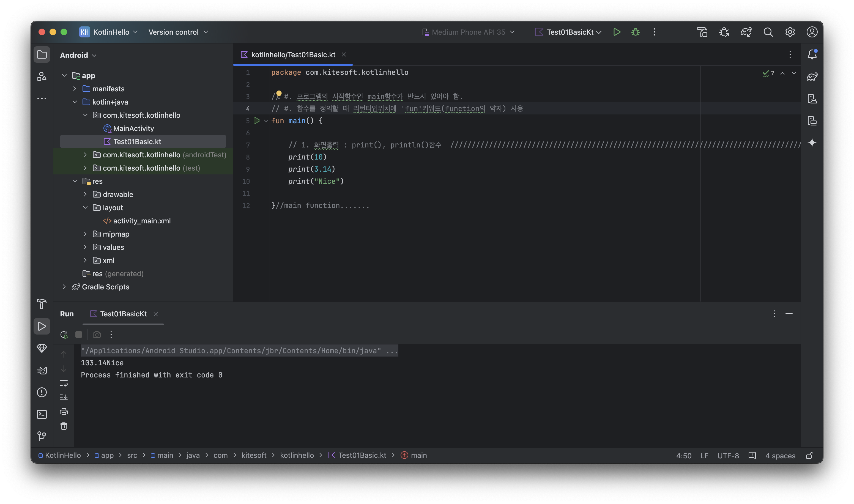Expand the Gradle Scripts node
854x504 pixels.
coord(64,287)
